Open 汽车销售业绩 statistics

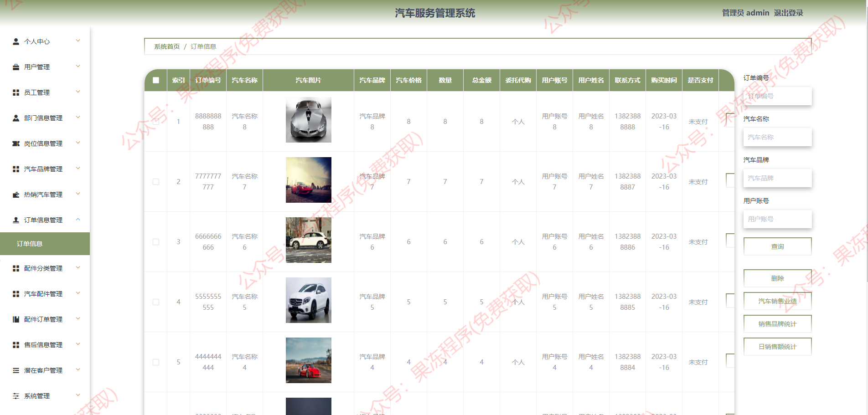click(778, 301)
